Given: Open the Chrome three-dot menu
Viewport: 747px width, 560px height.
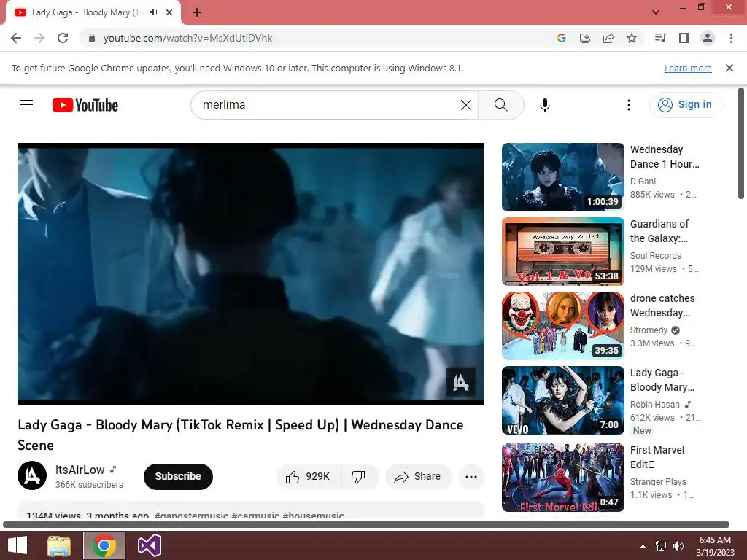Looking at the screenshot, I should pyautogui.click(x=731, y=38).
